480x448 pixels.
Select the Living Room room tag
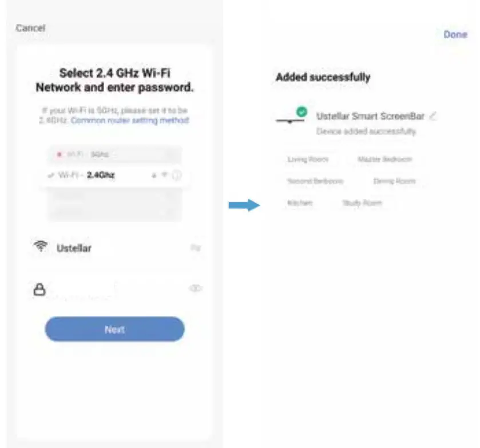click(x=308, y=160)
